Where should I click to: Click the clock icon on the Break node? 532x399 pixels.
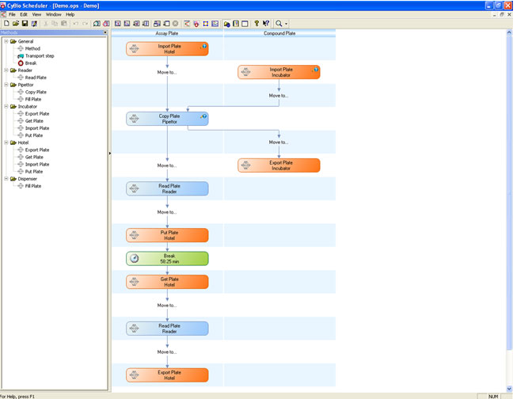coord(134,259)
